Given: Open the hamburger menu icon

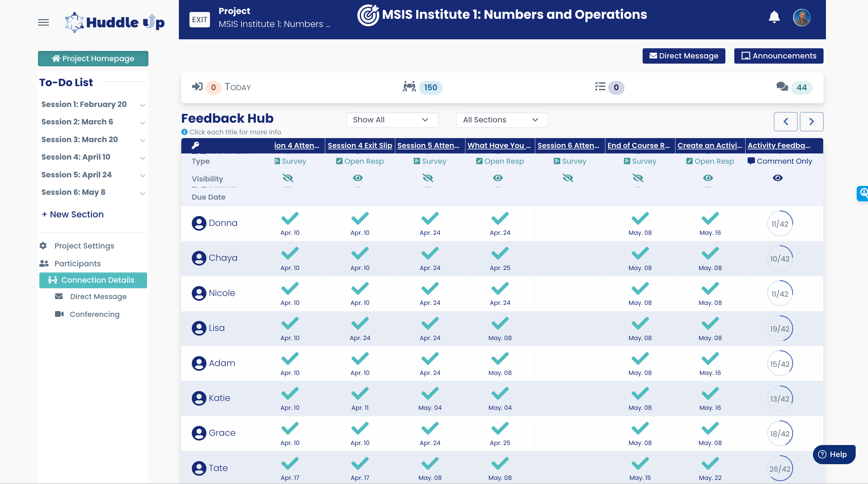Looking at the screenshot, I should click(x=43, y=23).
